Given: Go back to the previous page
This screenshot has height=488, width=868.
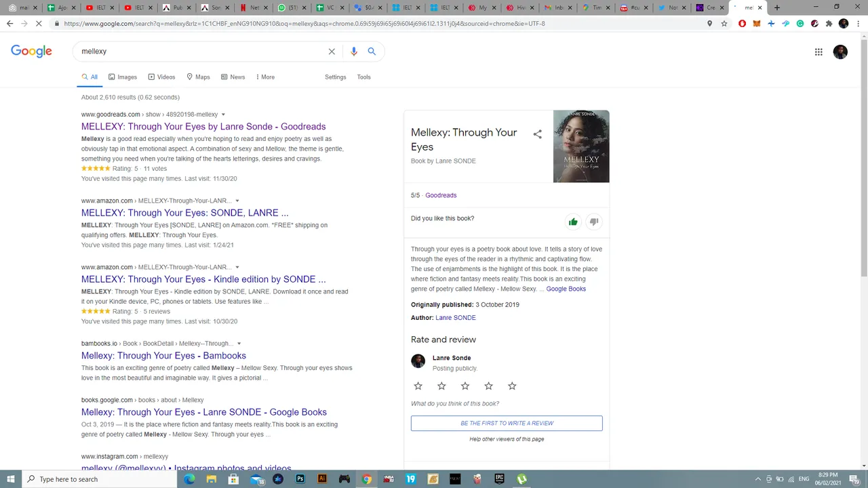Looking at the screenshot, I should tap(9, 23).
